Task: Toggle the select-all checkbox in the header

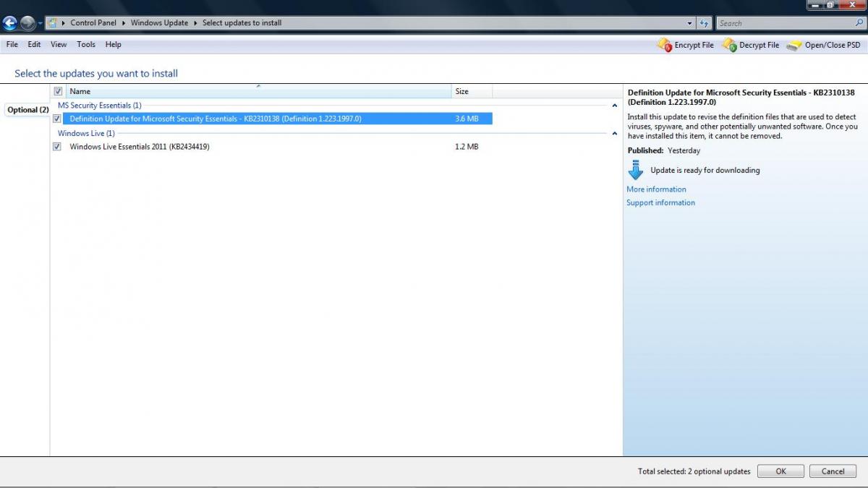Action: click(59, 92)
